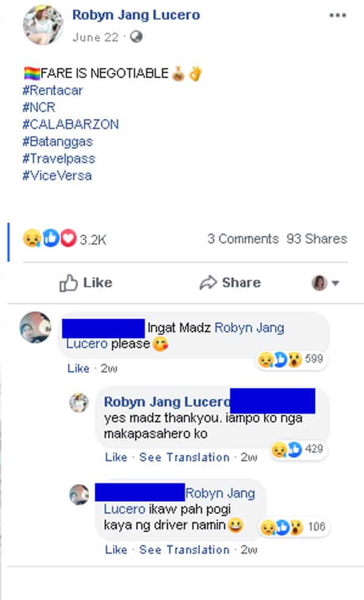Open the three-dot post options menu
Viewport: 364px width, 600px height.
pos(337,15)
